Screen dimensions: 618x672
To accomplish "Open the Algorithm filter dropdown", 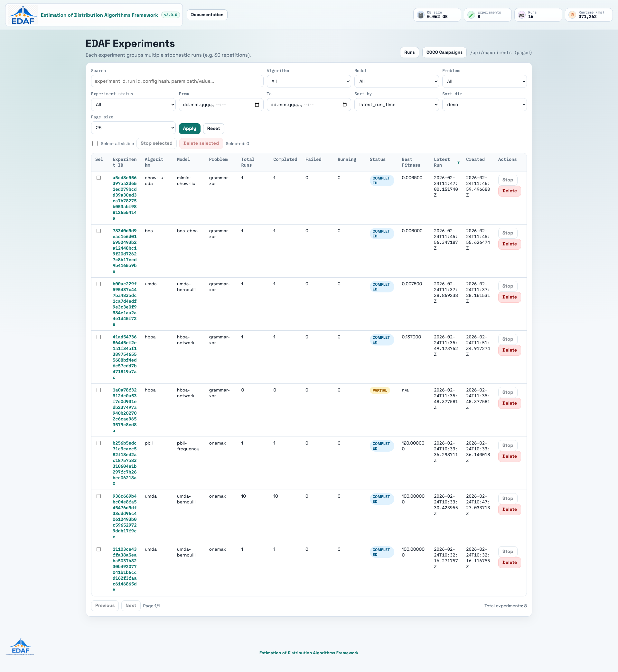I will (309, 81).
